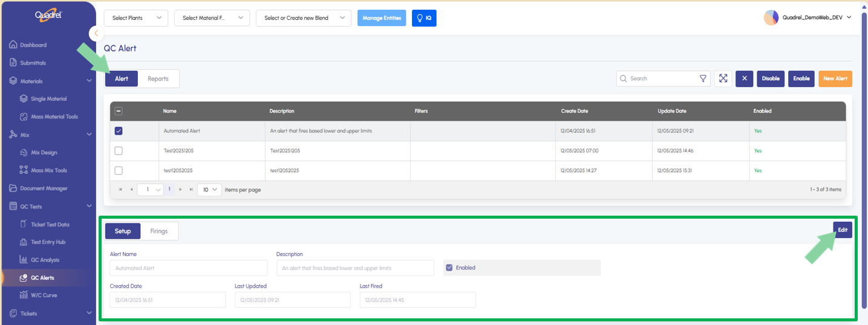Sort by the Update Date column header
Viewport: 868px width, 325px height.
[x=672, y=111]
